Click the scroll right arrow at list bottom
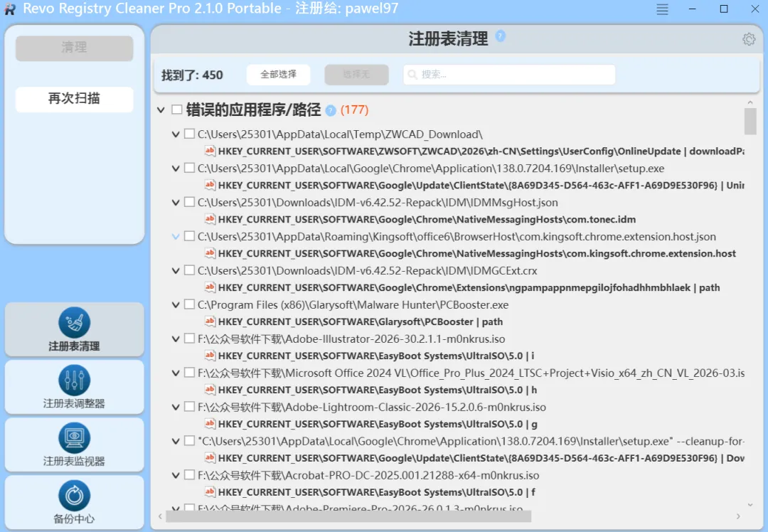768x532 pixels. pos(738,516)
